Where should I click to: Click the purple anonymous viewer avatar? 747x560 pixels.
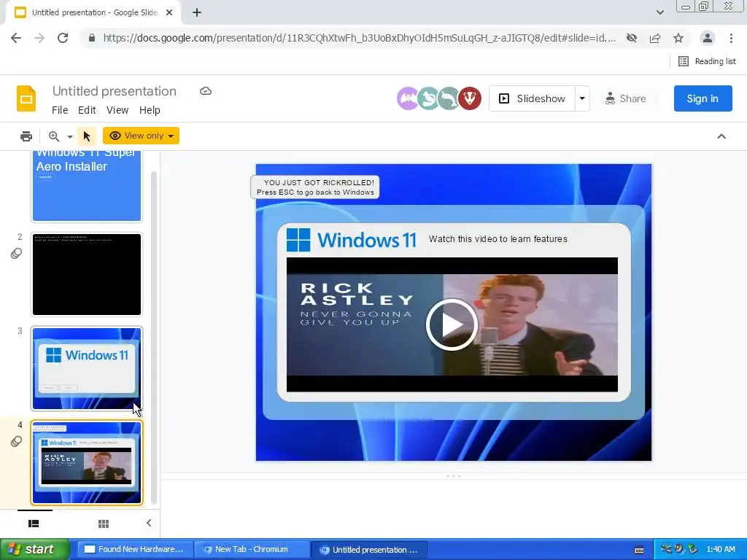click(x=408, y=98)
